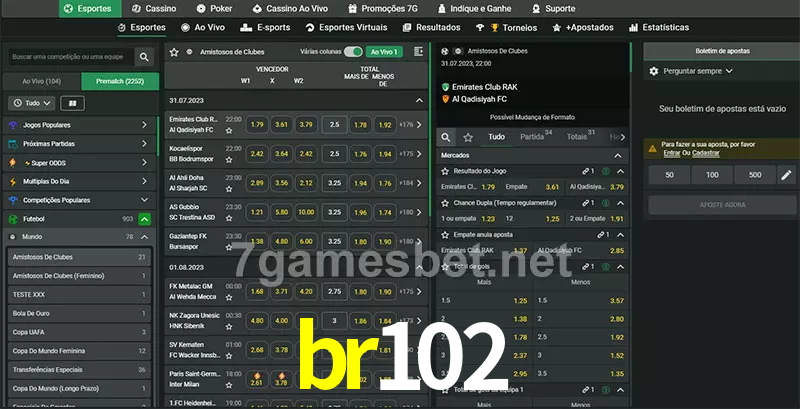The height and width of the screenshot is (409, 800).
Task: Open bet slip settings via the gear icon
Action: (654, 71)
